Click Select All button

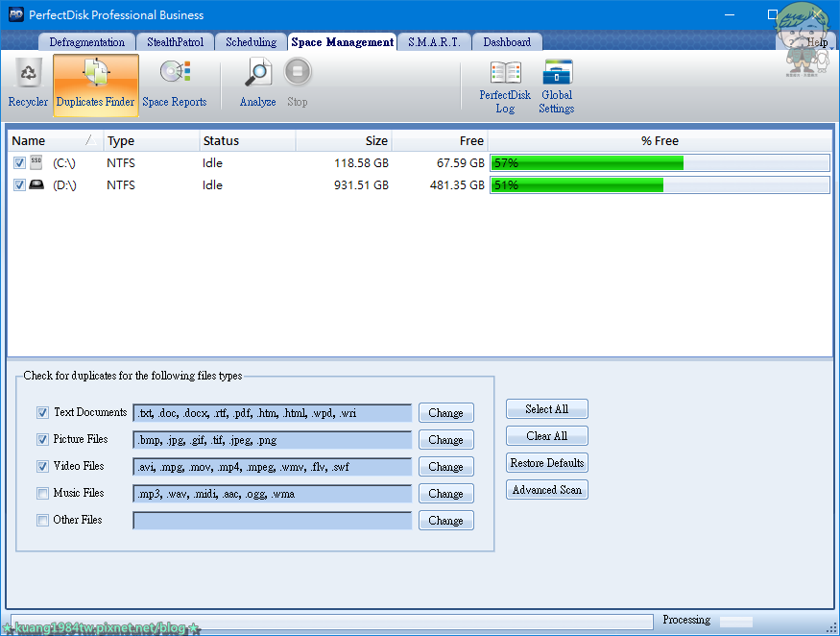click(547, 408)
